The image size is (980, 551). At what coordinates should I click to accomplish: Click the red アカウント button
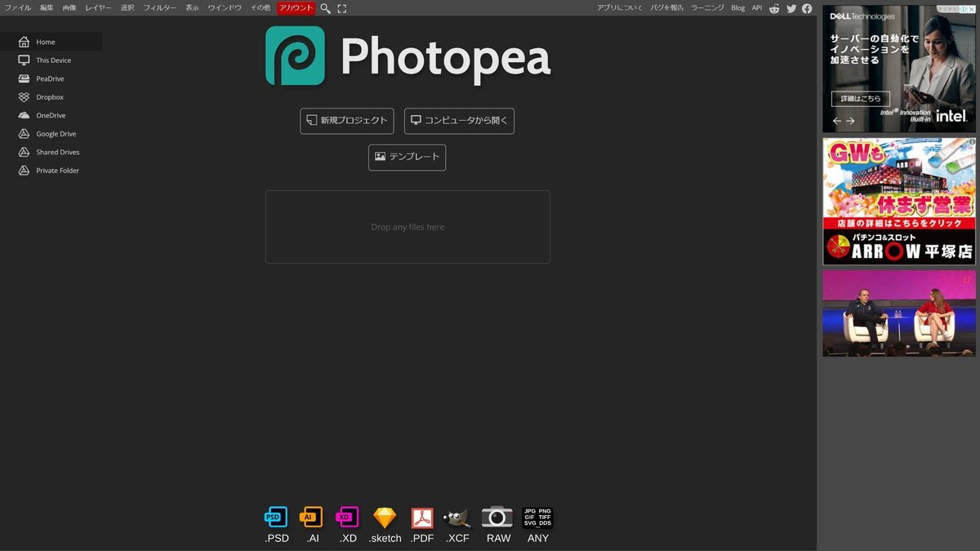pyautogui.click(x=296, y=7)
